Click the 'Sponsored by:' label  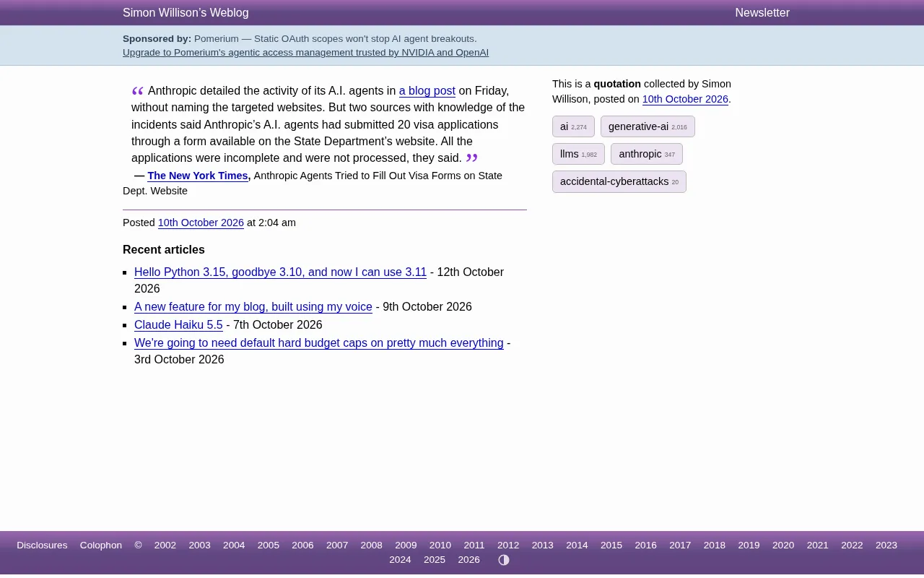[157, 39]
